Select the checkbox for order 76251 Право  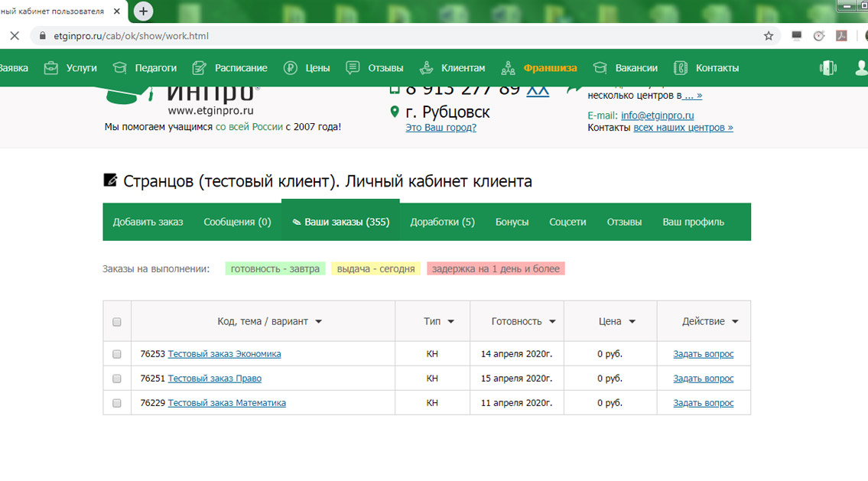point(117,379)
